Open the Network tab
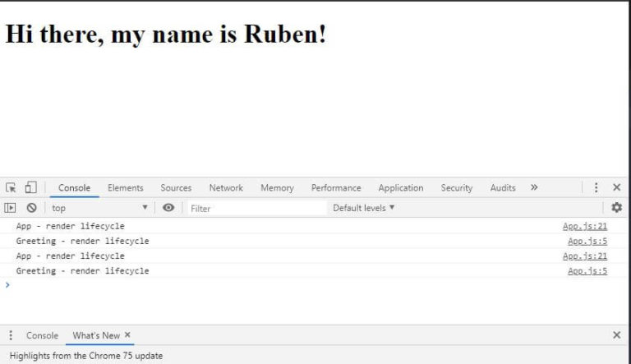The image size is (631, 364). [226, 187]
